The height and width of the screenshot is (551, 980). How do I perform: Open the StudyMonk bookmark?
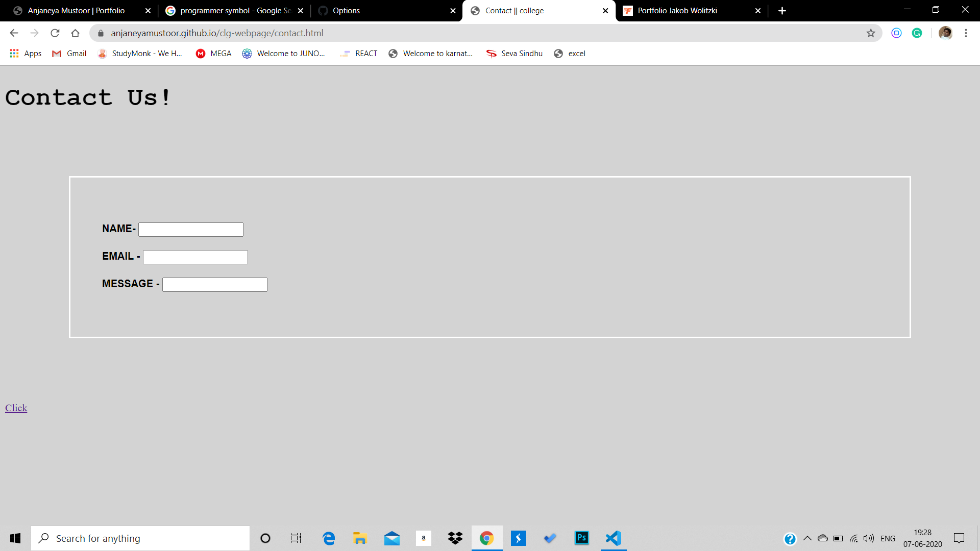[x=140, y=54]
